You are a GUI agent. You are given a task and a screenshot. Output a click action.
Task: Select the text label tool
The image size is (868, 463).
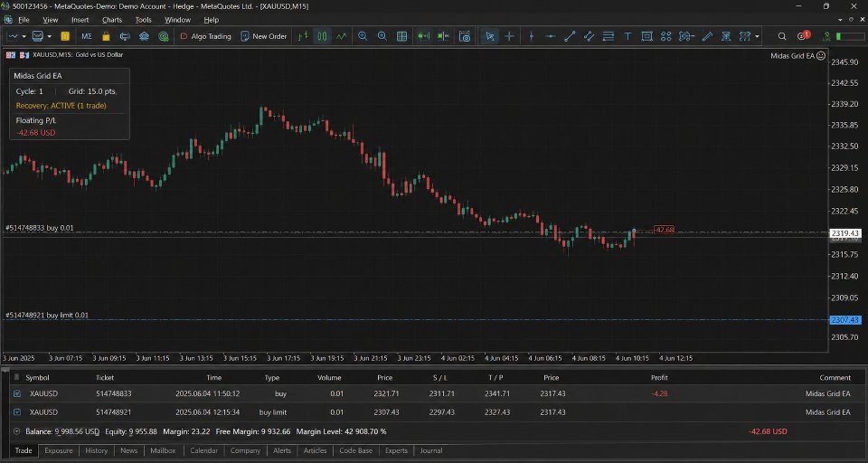[627, 36]
